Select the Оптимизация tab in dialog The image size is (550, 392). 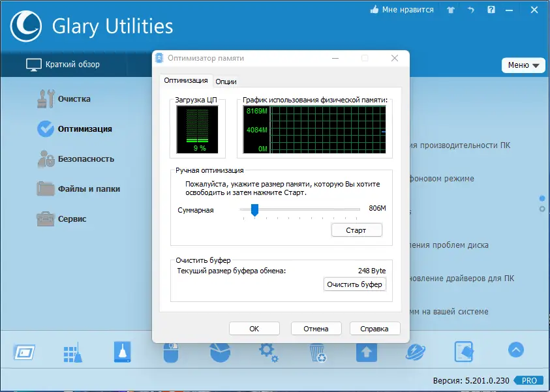186,80
